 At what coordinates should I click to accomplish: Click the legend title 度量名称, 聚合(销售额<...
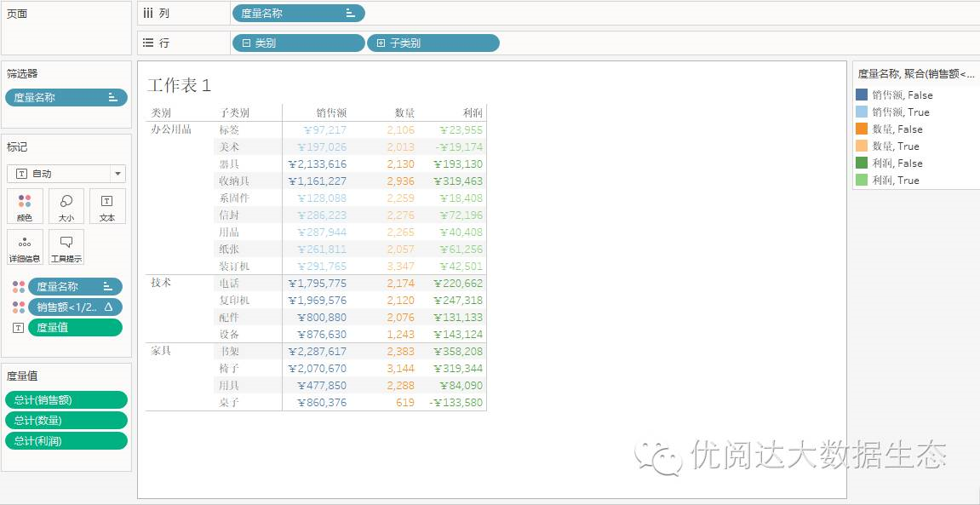coord(915,74)
